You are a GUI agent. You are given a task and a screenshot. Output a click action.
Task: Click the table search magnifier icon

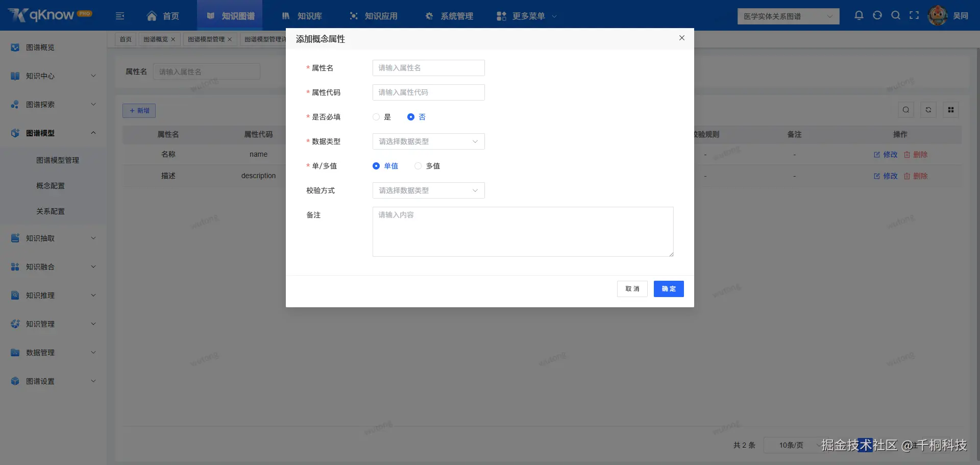click(905, 109)
